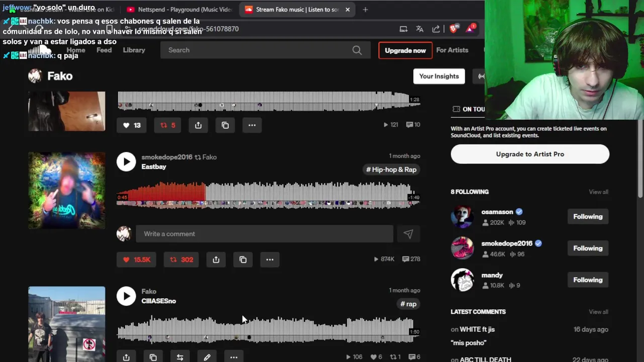Edit the CIIIASESno track
Viewport: 644px width, 362px height.
207,357
